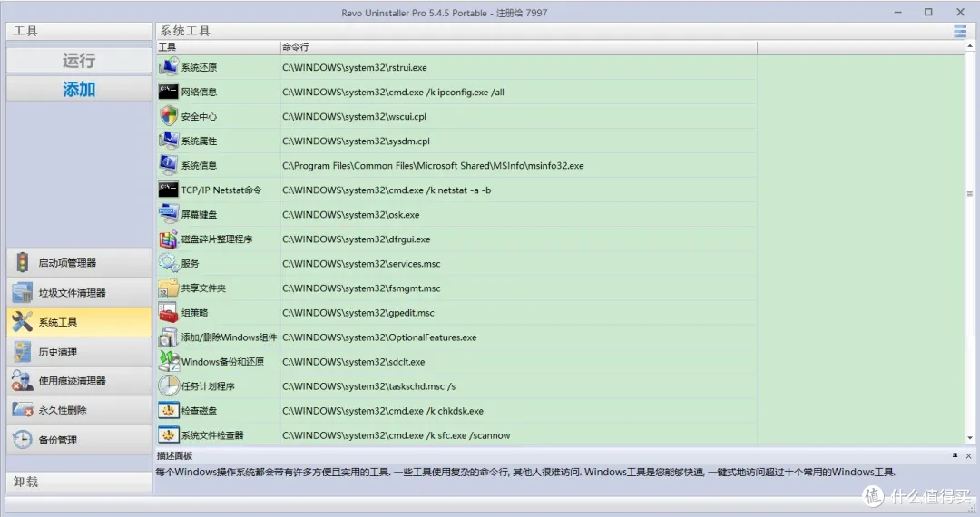This screenshot has width=980, height=517.
Task: Click the 检查磁盘 icon
Action: [168, 410]
